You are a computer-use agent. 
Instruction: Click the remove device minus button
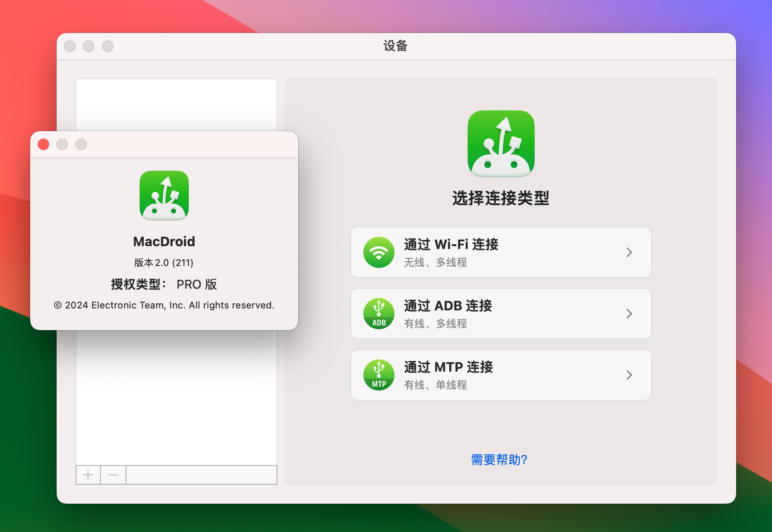pos(113,475)
